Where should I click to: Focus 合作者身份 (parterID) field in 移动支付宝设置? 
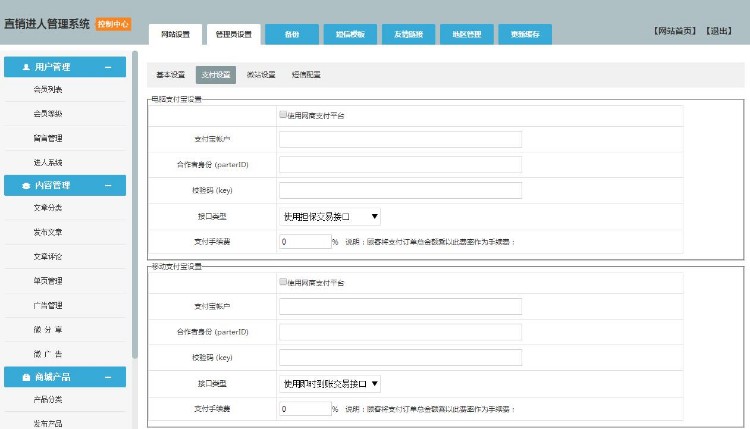pyautogui.click(x=400, y=332)
